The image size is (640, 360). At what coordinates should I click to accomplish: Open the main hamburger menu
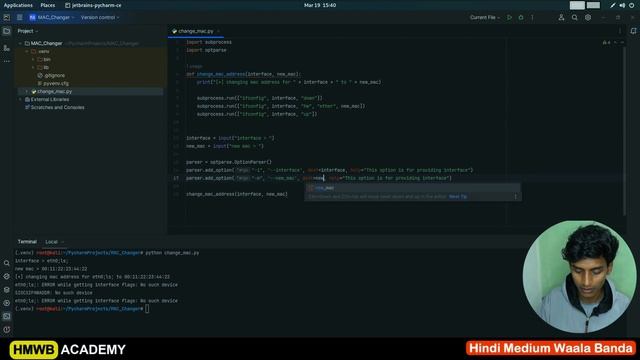(x=20, y=18)
